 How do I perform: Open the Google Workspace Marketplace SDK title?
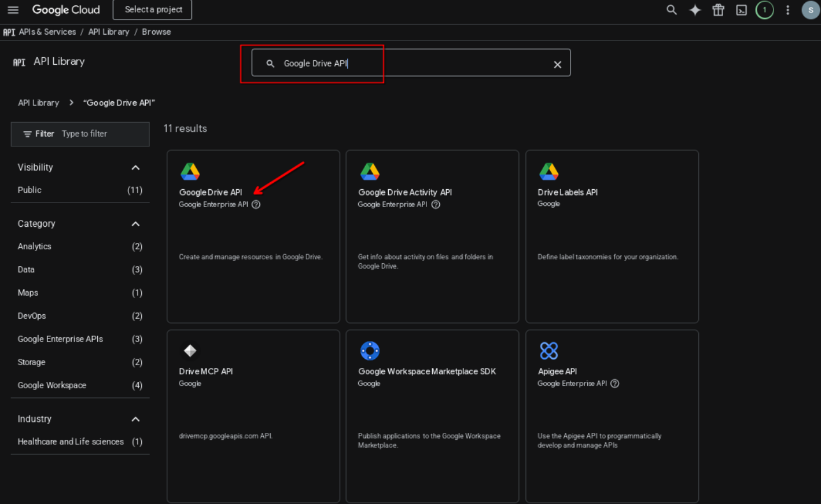[x=427, y=371]
